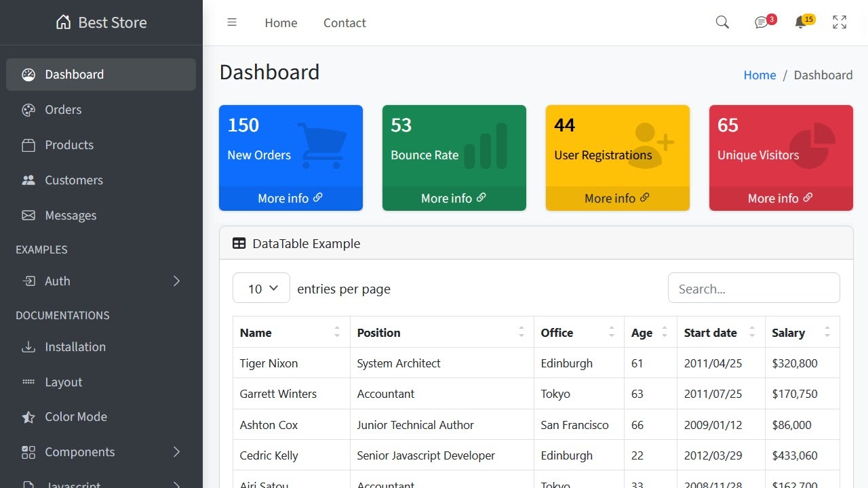The image size is (868, 488).
Task: Click the Cedric Kelly name cell
Action: point(292,455)
